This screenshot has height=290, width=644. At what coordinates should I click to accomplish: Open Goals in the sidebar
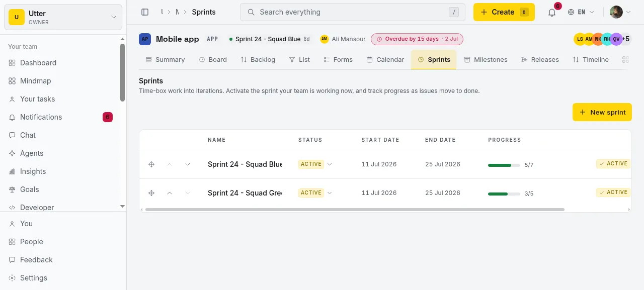[x=60, y=189]
